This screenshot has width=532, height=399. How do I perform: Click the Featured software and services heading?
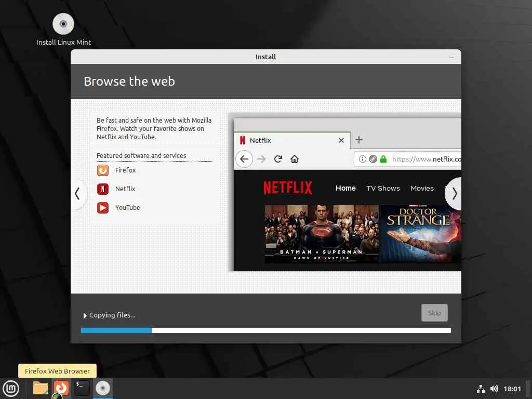141,156
